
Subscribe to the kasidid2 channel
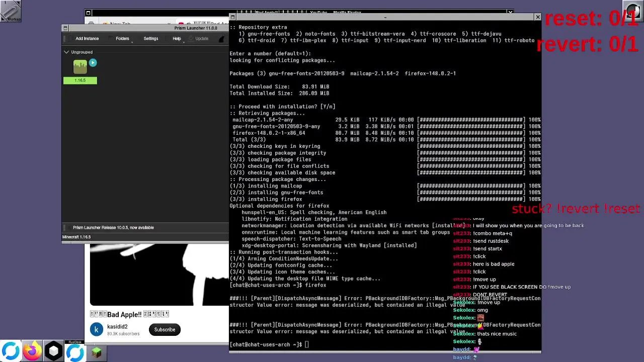click(x=165, y=330)
